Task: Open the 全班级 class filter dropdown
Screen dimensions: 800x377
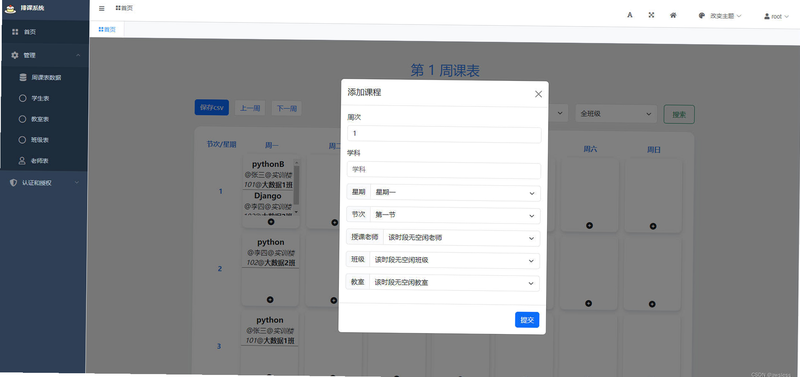Action: click(x=616, y=114)
